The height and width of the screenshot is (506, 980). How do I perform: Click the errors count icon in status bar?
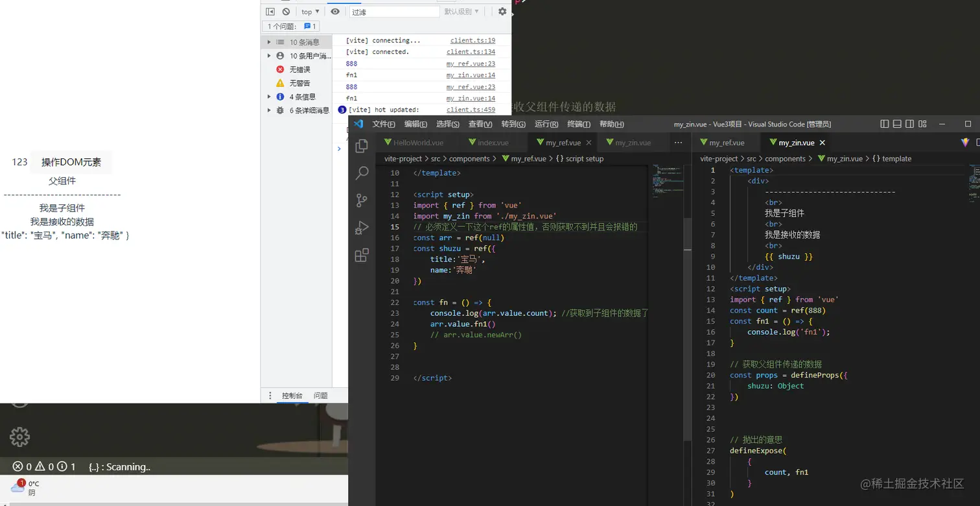pos(22,466)
